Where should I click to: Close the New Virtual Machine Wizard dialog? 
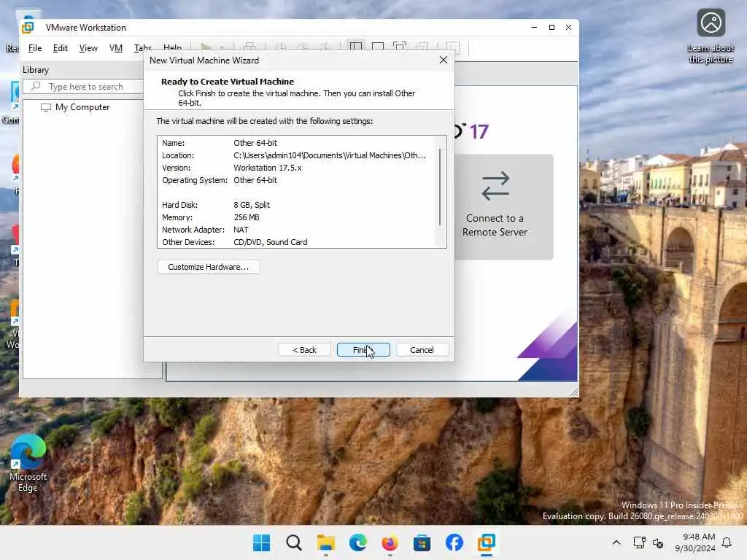(443, 60)
